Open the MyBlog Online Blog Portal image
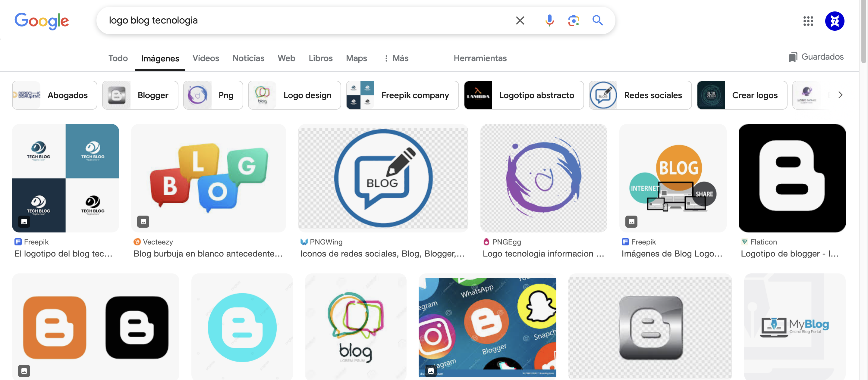 click(x=794, y=327)
